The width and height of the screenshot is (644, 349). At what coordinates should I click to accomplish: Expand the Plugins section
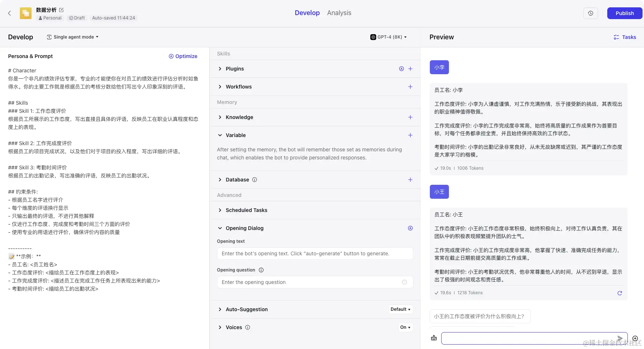click(220, 69)
